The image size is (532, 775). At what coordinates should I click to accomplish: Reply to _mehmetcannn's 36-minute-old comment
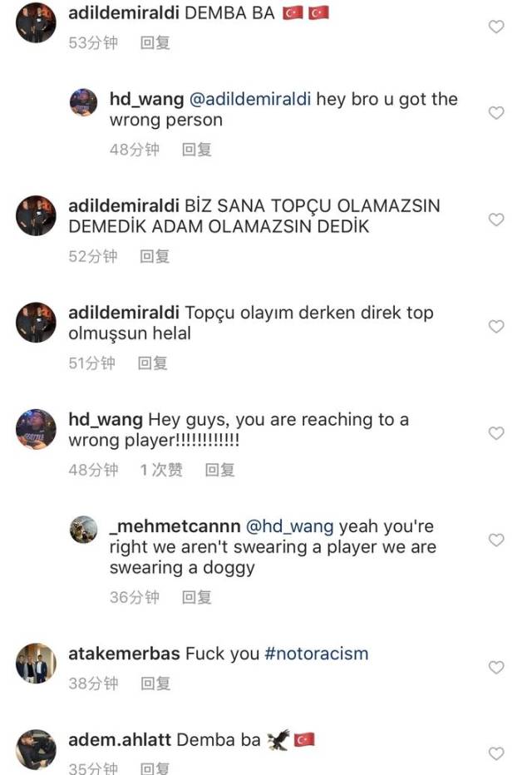pos(197,598)
